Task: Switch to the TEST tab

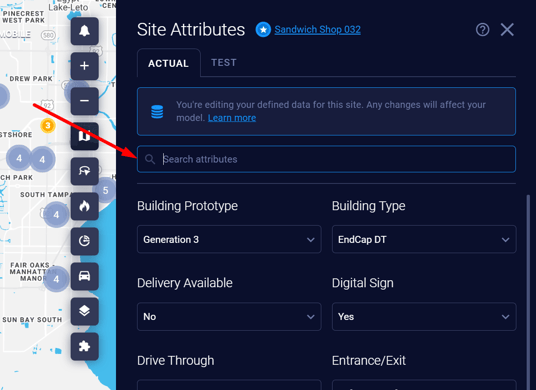Action: click(224, 63)
